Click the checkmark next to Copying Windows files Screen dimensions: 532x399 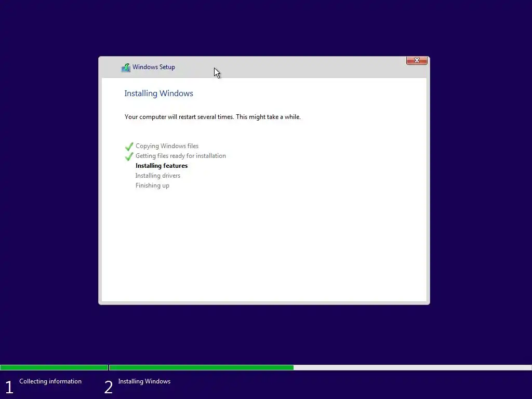(x=129, y=147)
